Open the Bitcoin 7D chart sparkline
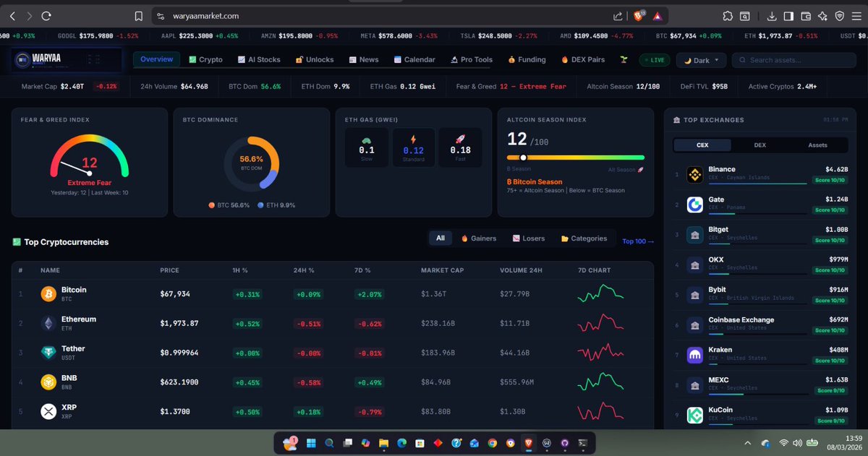The height and width of the screenshot is (456, 868). pos(600,294)
